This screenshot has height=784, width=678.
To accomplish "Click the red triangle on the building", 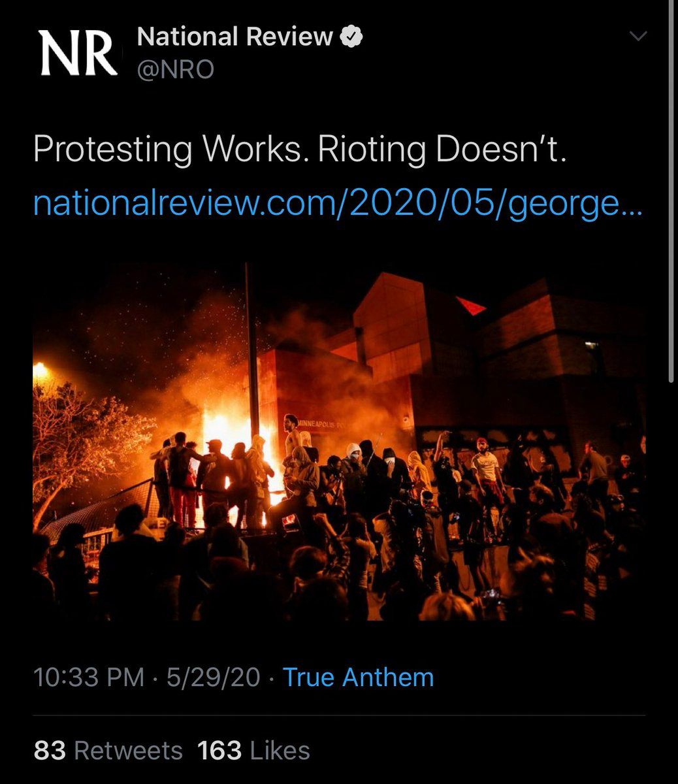I will 471,305.
